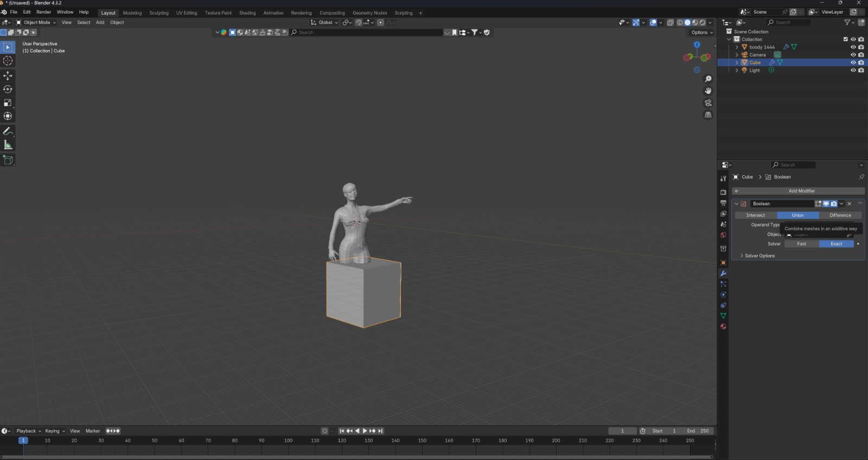Hide the Light object in viewport
Viewport: 868px width, 460px height.
[853, 71]
